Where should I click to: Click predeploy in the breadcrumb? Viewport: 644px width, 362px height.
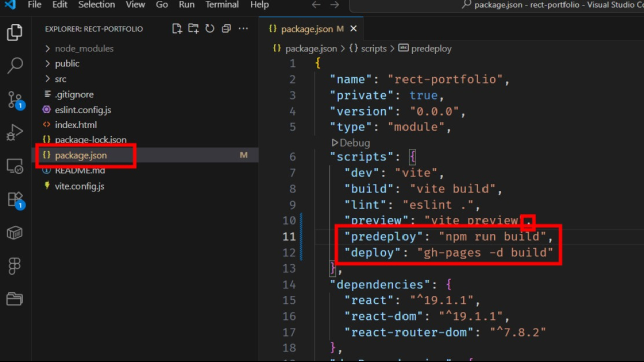(431, 49)
